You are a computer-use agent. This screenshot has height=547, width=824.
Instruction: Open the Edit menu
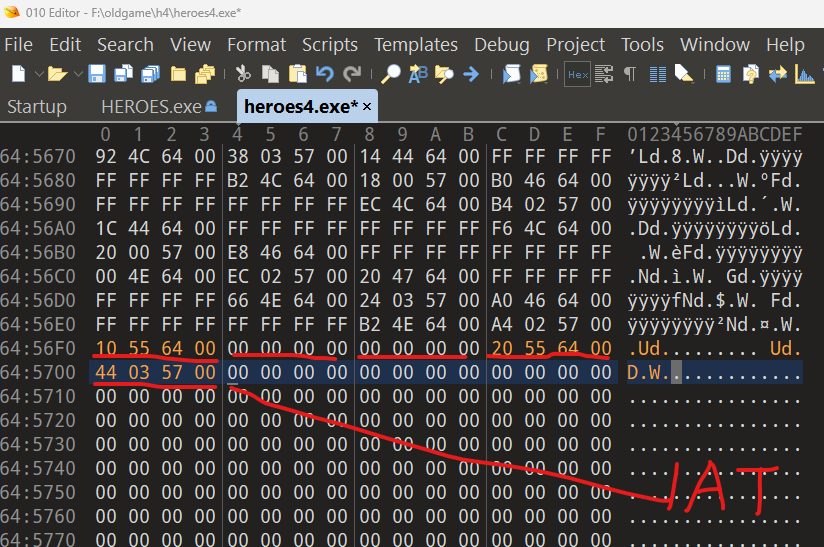(65, 45)
